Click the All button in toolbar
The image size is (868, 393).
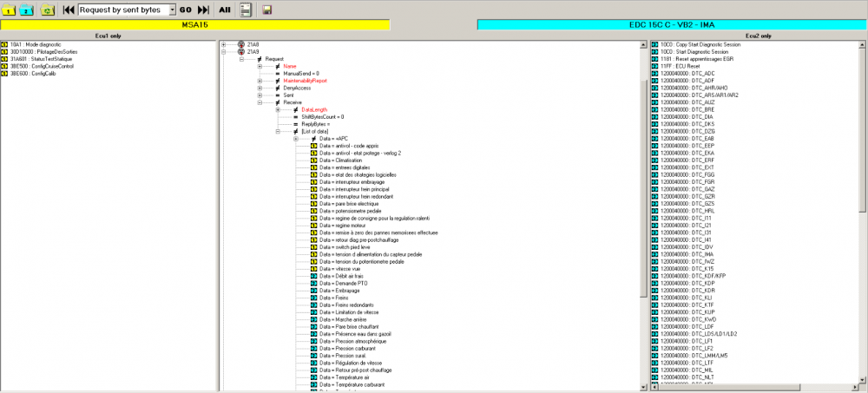(225, 10)
